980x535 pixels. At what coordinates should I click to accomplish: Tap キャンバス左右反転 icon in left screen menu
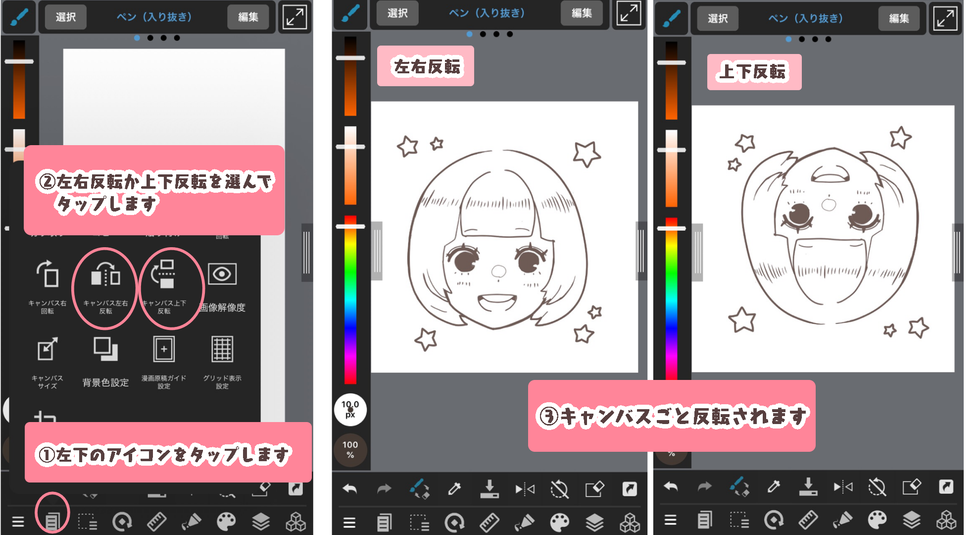(x=105, y=274)
